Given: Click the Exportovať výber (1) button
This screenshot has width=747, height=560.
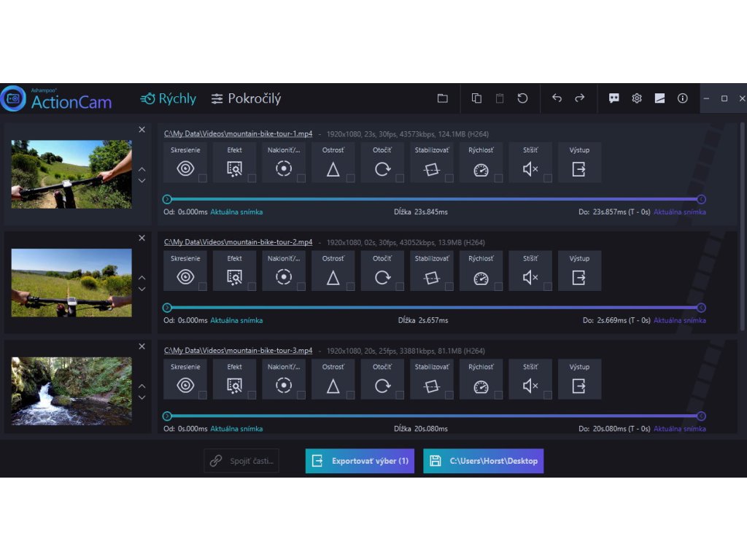Looking at the screenshot, I should click(360, 461).
